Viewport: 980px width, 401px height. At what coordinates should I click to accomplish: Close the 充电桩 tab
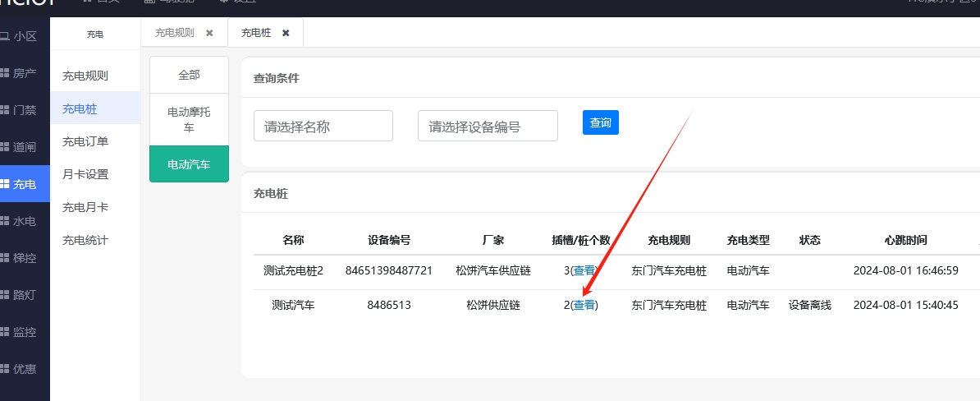[286, 33]
